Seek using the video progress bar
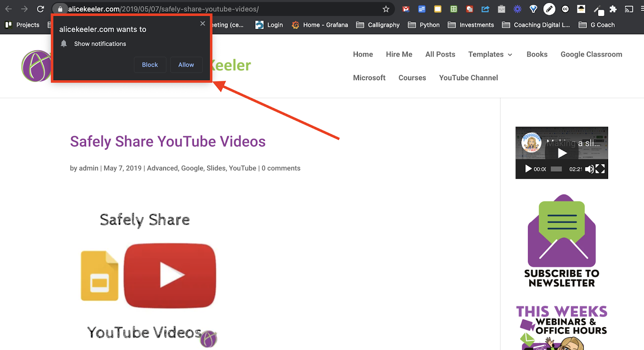 [556, 169]
